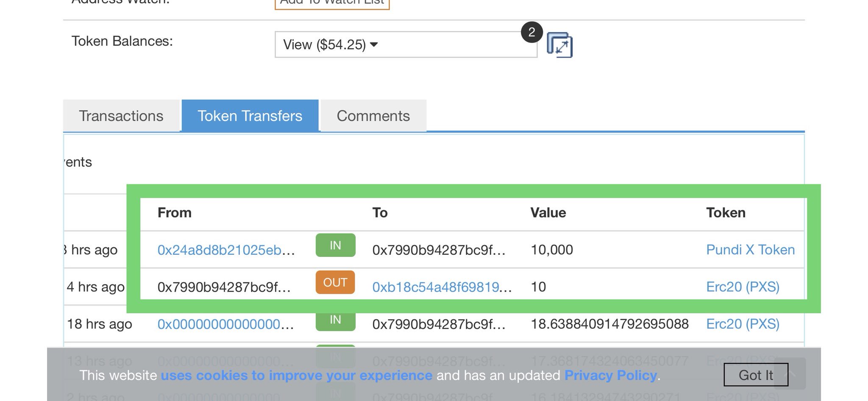Select the value 10,000 cell
Screen dimensions: 868x401
point(552,250)
